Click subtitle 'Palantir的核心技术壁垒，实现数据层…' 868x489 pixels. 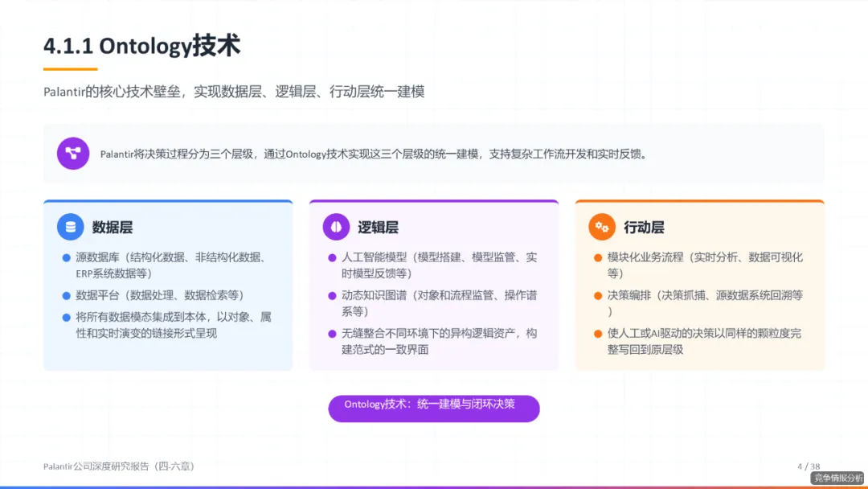pos(234,92)
